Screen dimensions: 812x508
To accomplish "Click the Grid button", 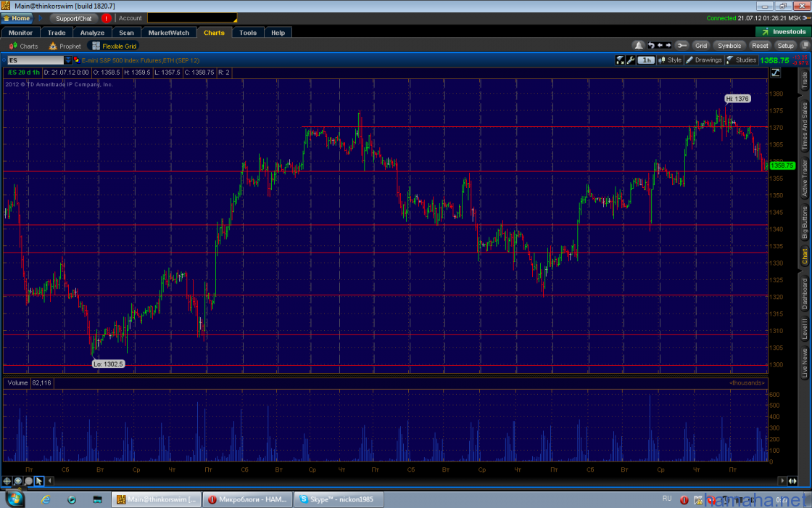I will (x=700, y=46).
